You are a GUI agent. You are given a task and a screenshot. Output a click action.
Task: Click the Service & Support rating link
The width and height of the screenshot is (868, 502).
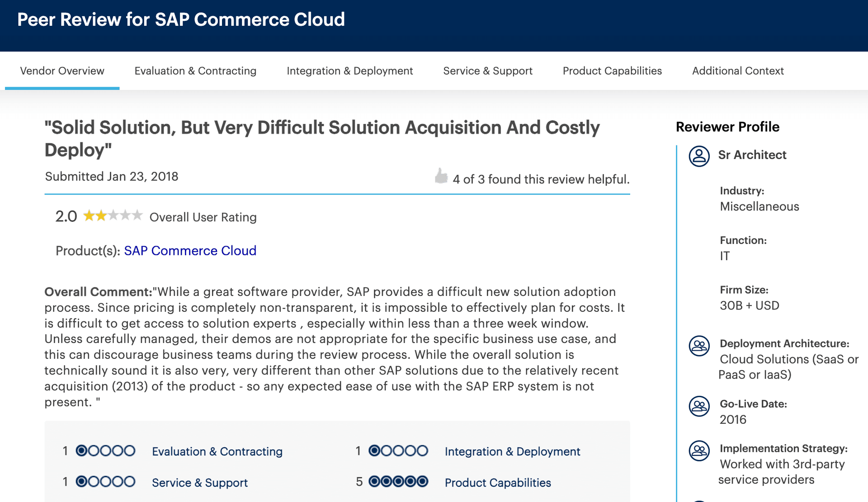tap(200, 483)
